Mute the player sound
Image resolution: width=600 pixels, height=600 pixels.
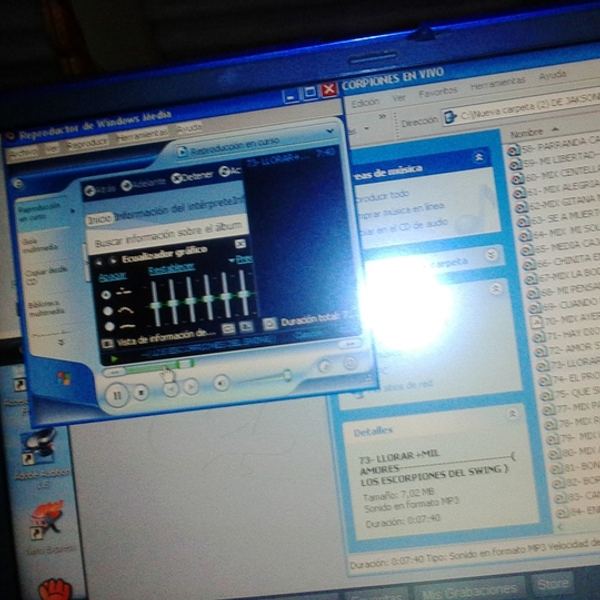[x=222, y=383]
